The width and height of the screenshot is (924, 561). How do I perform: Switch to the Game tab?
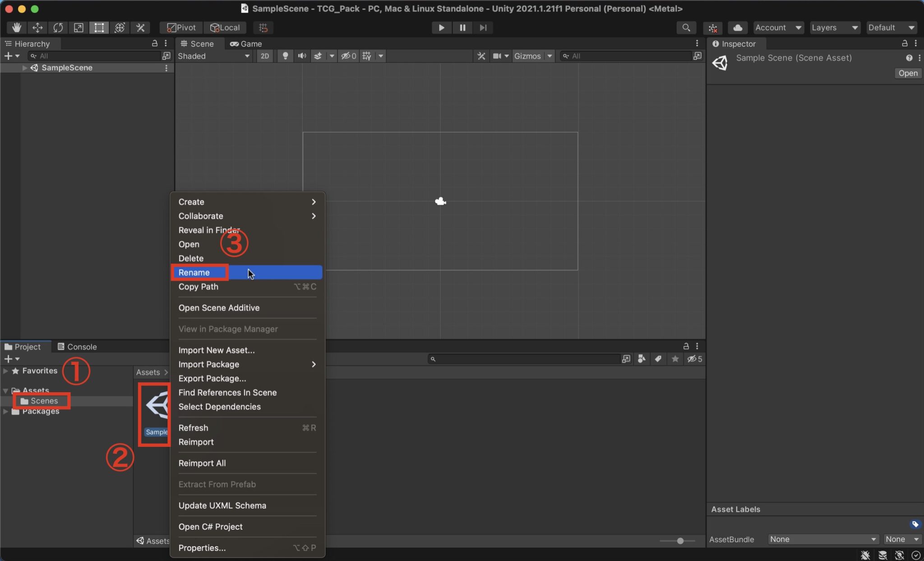coord(246,44)
